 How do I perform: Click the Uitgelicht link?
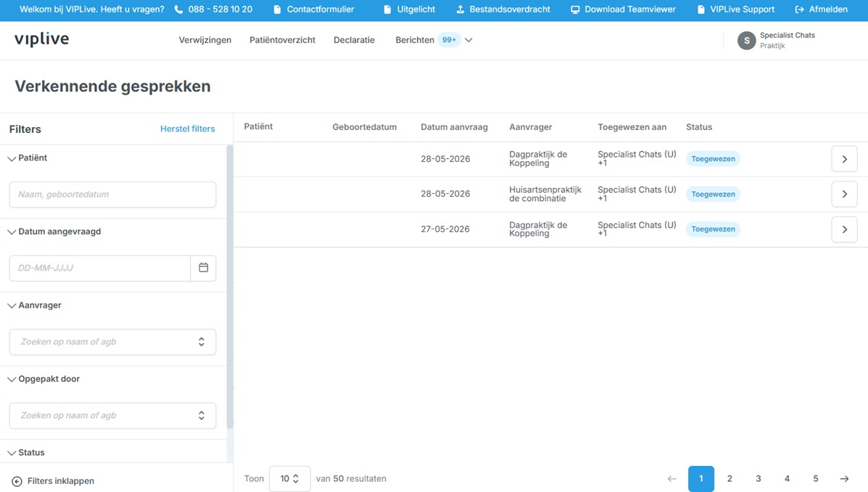(416, 9)
